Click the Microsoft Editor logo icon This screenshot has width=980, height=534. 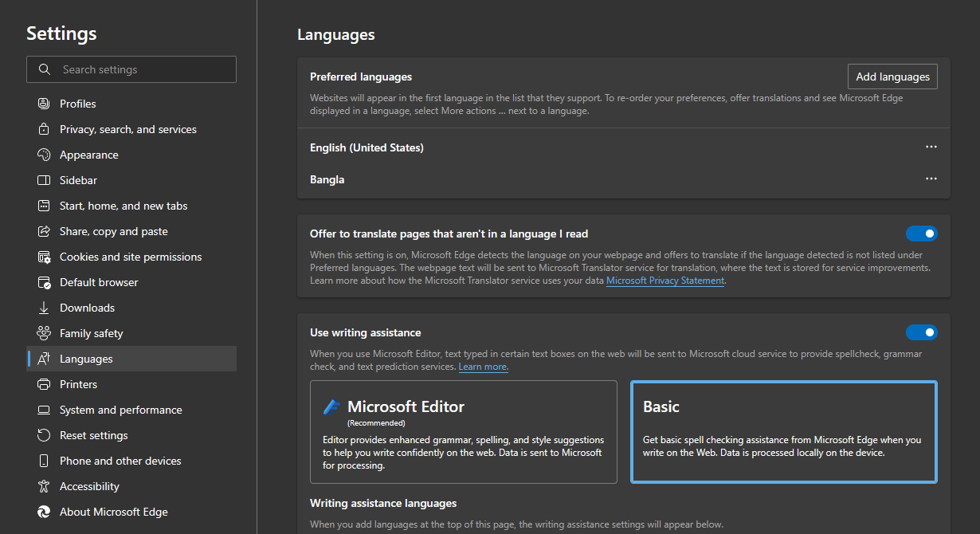pyautogui.click(x=331, y=406)
